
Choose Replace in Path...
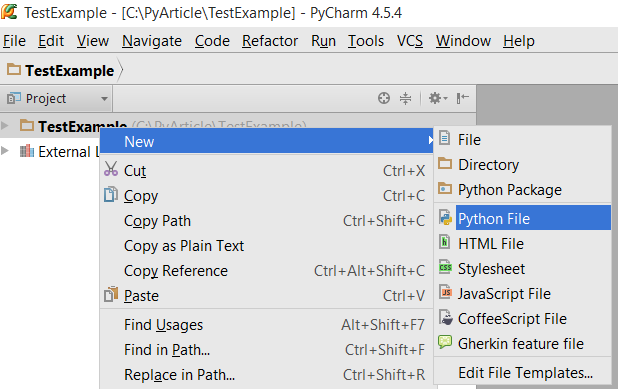point(266,375)
